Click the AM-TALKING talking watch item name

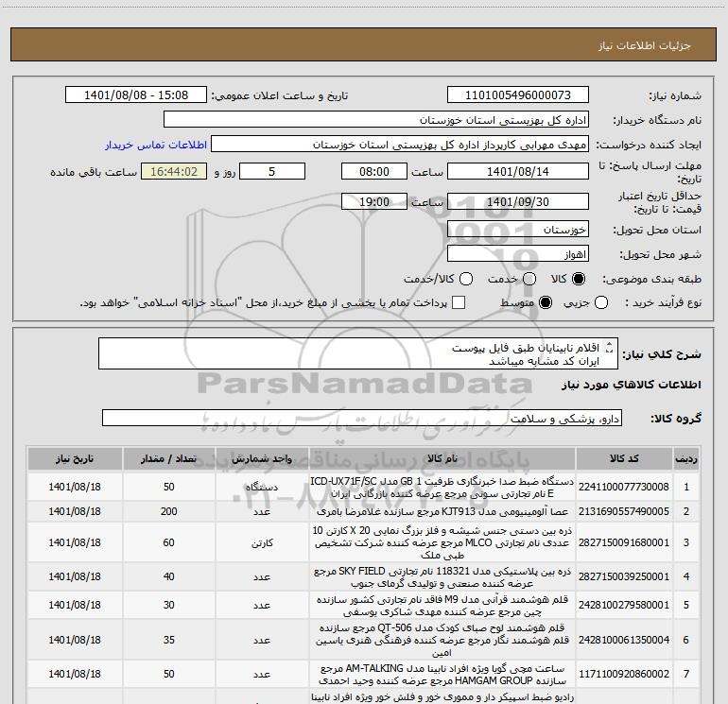coord(442,674)
